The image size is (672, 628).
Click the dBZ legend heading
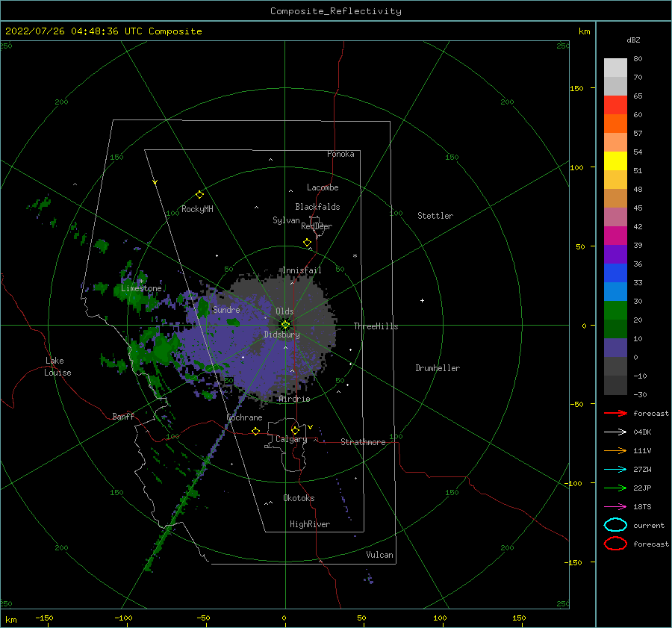[633, 40]
